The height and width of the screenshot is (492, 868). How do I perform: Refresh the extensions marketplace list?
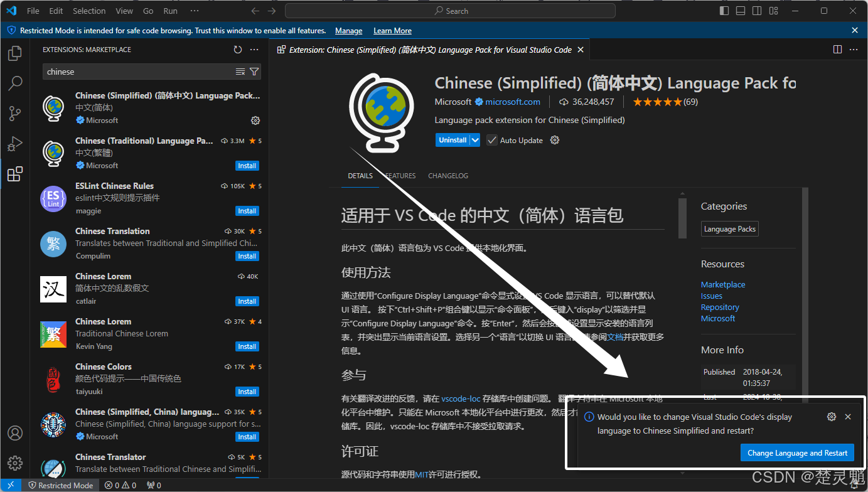(237, 50)
